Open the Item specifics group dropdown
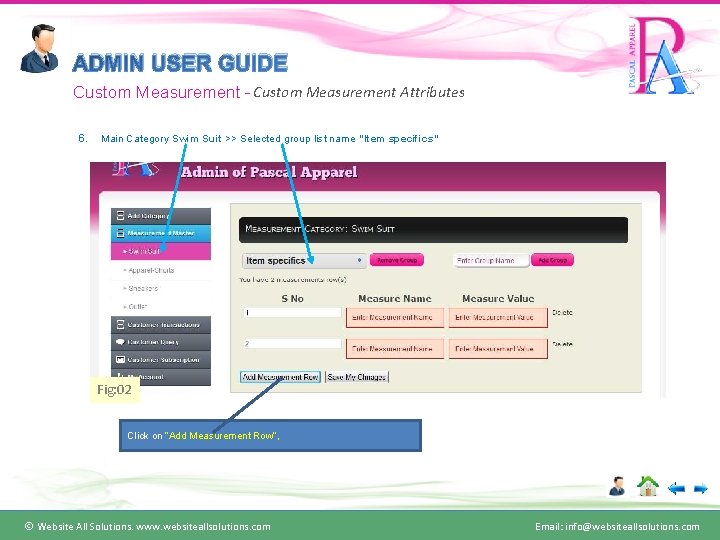 pyautogui.click(x=304, y=261)
